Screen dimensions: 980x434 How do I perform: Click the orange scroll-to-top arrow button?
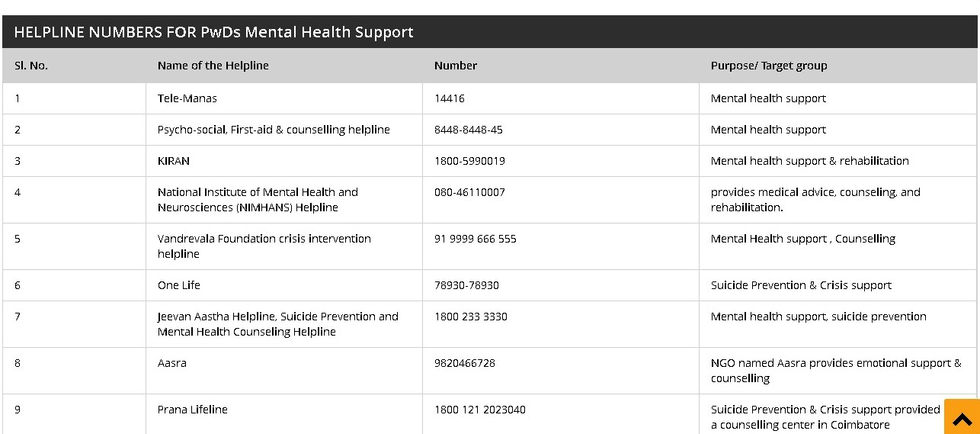962,416
